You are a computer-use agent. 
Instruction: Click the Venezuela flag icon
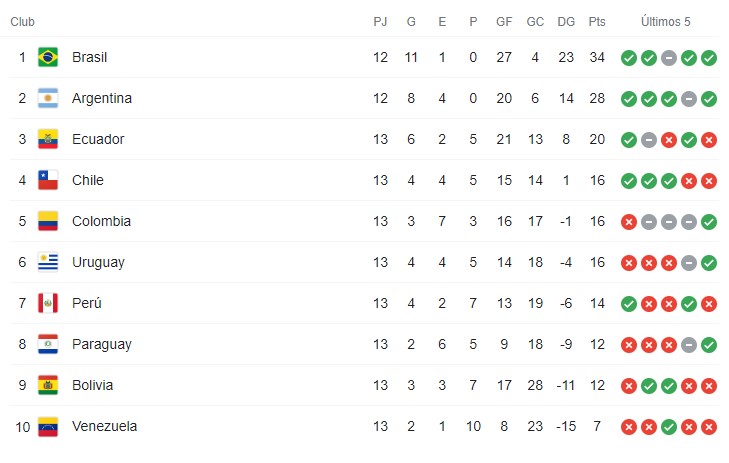pyautogui.click(x=48, y=426)
